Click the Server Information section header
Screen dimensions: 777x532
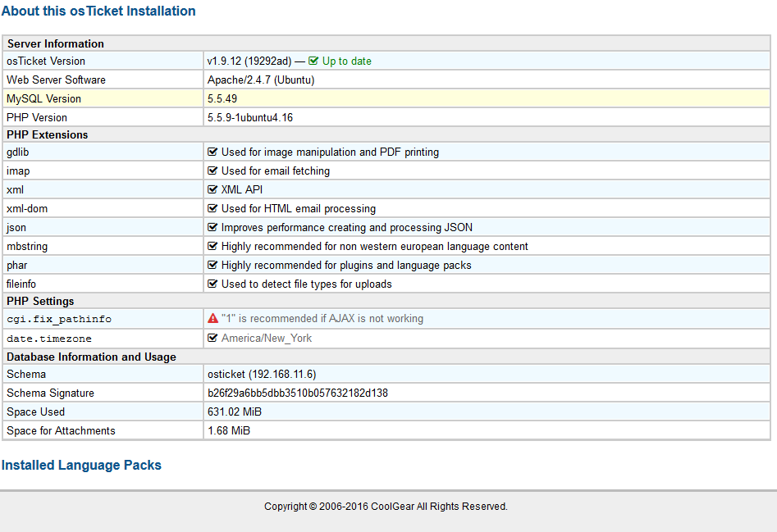point(56,43)
